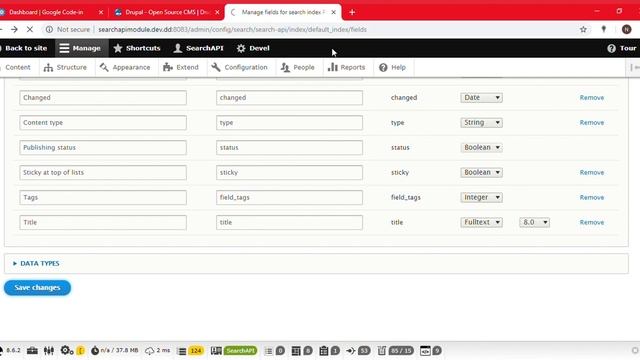Open the Structure admin menu
The image size is (640, 360).
click(65, 67)
